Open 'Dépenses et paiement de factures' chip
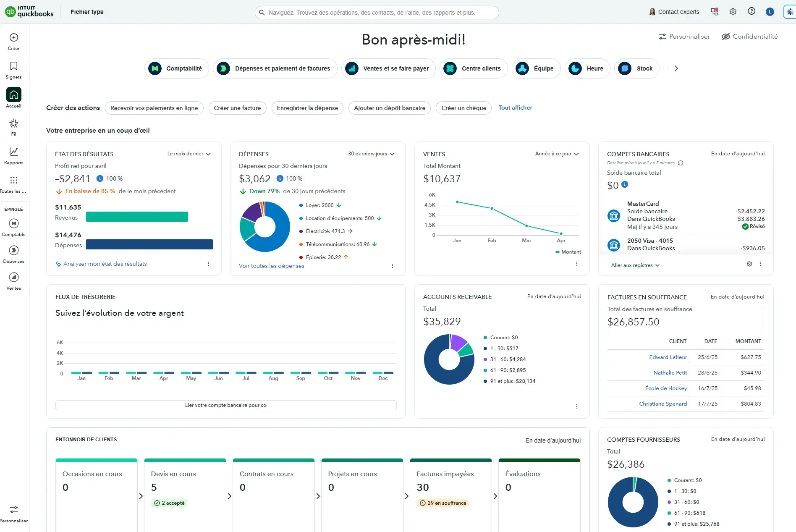 coord(275,68)
